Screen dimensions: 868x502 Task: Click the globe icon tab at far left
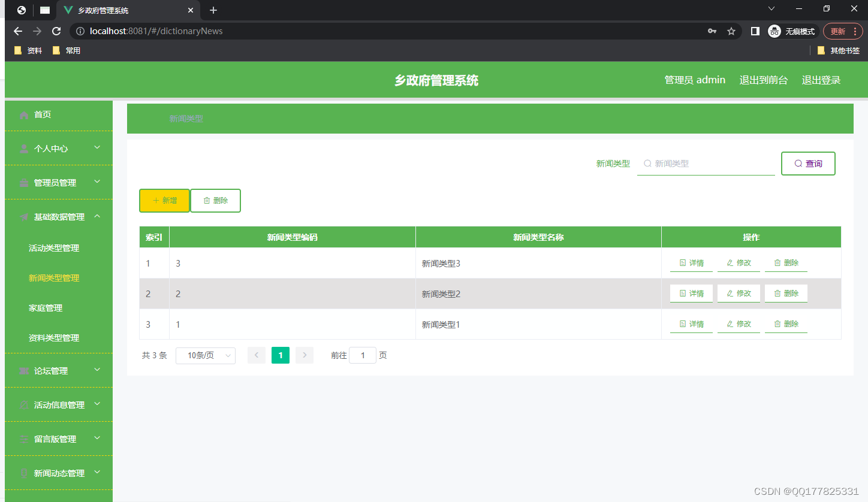[x=22, y=10]
